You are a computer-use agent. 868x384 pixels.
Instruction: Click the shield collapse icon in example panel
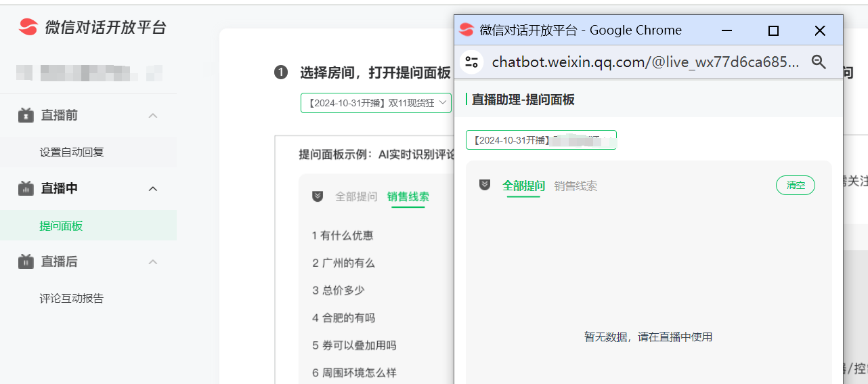click(x=318, y=196)
